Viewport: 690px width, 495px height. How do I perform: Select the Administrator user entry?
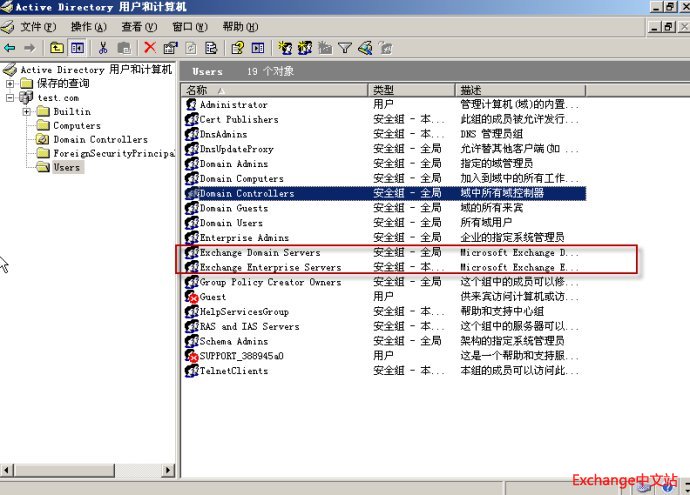pyautogui.click(x=233, y=105)
